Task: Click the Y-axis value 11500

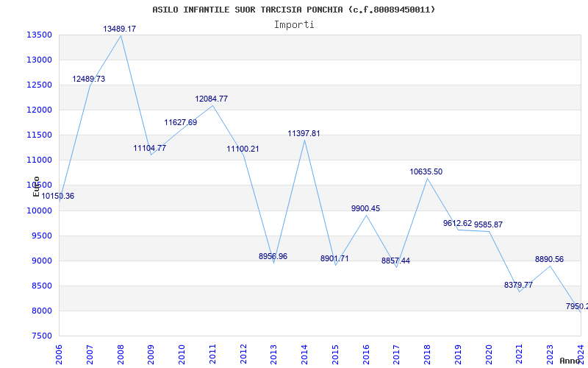Action: pos(40,135)
